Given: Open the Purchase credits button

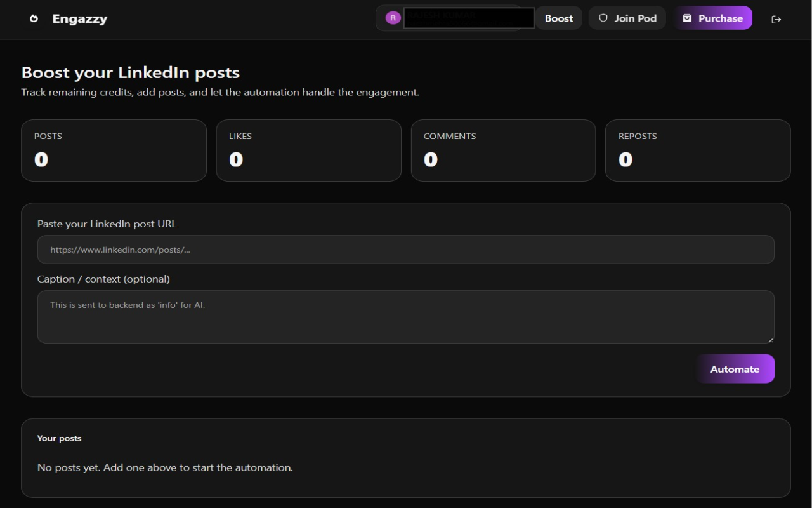Looking at the screenshot, I should (713, 18).
